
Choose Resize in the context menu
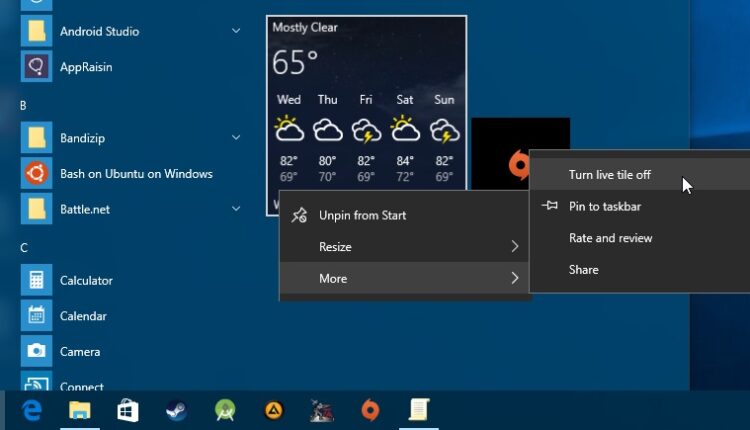[x=404, y=247]
